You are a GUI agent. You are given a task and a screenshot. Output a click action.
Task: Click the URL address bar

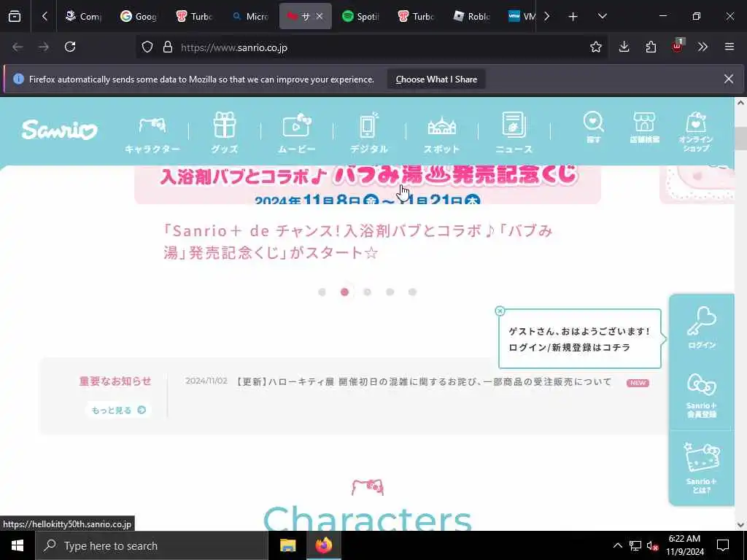pos(371,47)
